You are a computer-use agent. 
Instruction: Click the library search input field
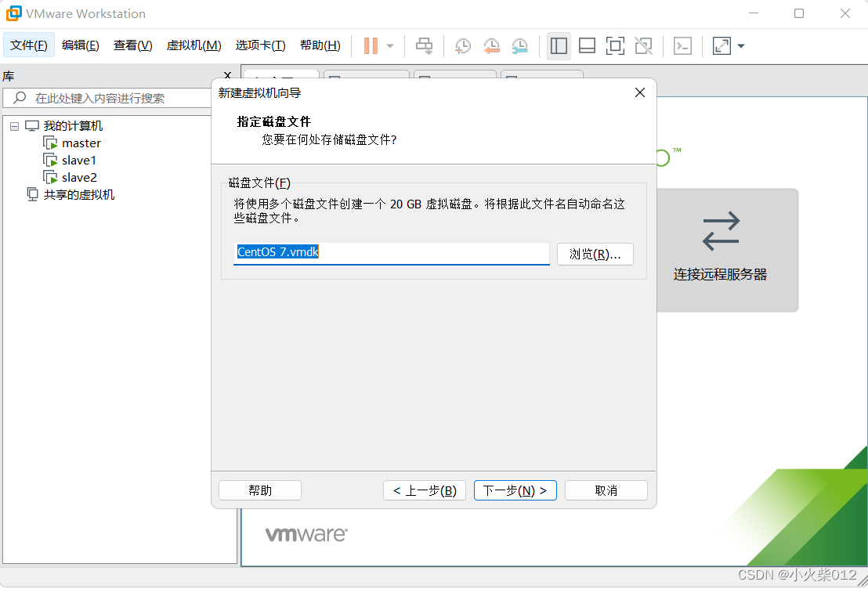(107, 98)
